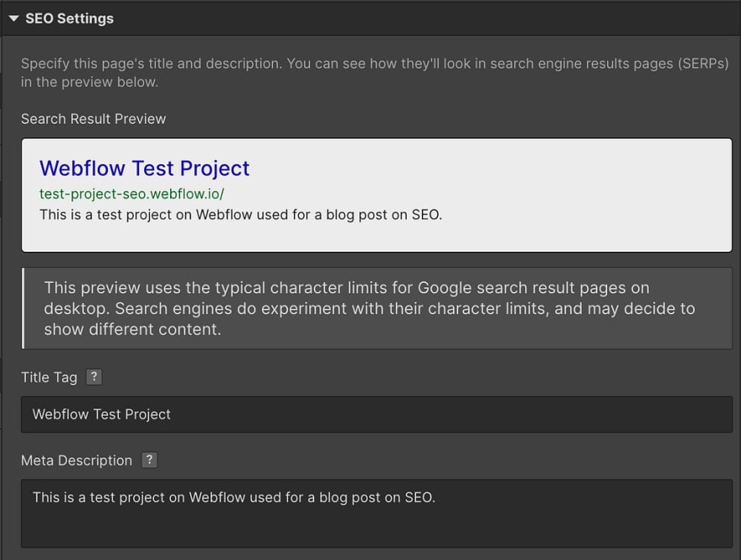Viewport: 741px width, 560px height.
Task: Click the SERPs instruction paragraph
Action: point(375,72)
